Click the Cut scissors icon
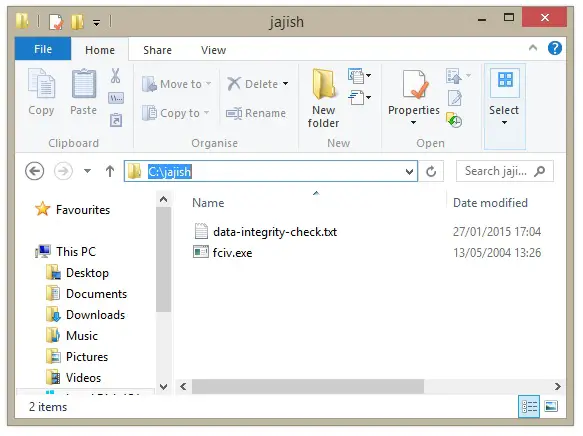The image size is (583, 436). tap(116, 76)
